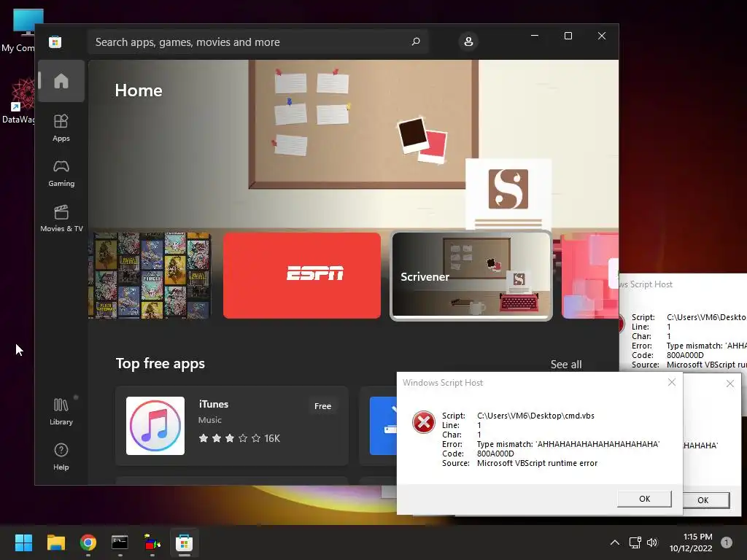
Task: Open Google Chrome from the taskbar
Action: [x=88, y=542]
